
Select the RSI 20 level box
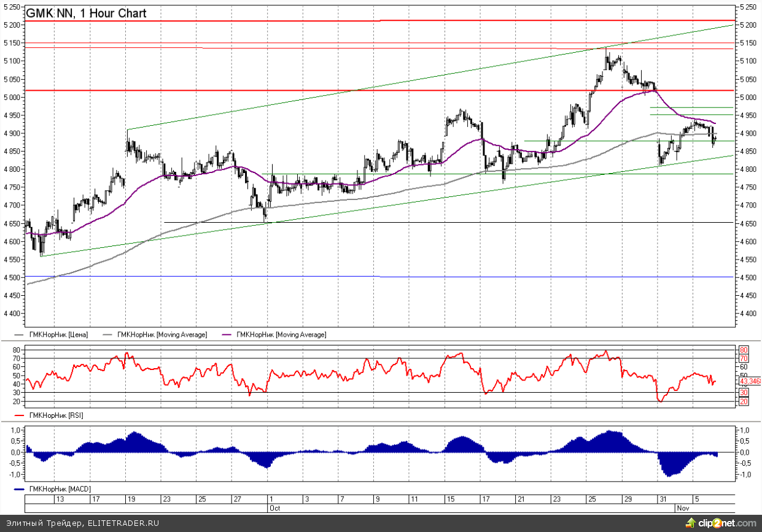pyautogui.click(x=743, y=401)
